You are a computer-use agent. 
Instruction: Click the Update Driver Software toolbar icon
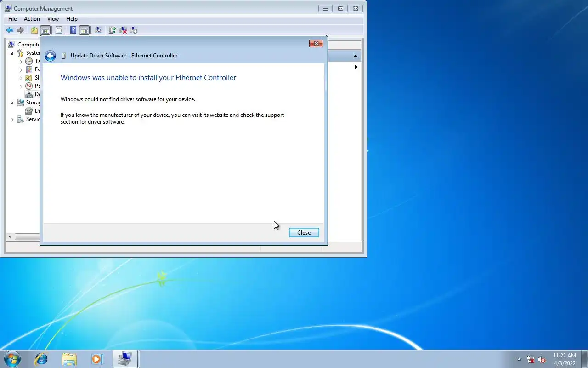point(112,30)
